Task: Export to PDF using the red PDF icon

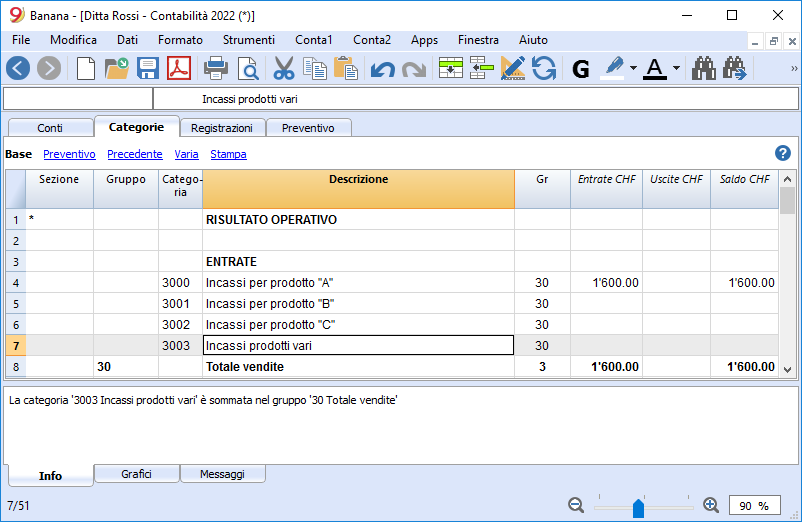Action: (x=179, y=68)
